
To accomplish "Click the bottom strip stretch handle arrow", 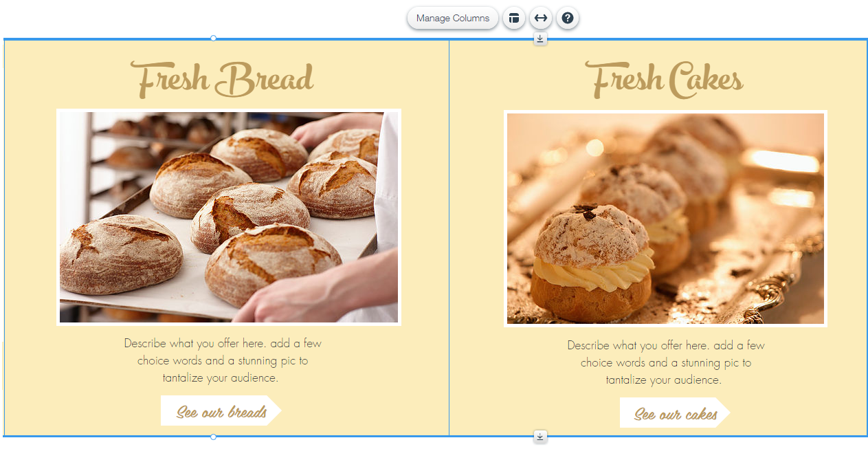I will point(540,436).
